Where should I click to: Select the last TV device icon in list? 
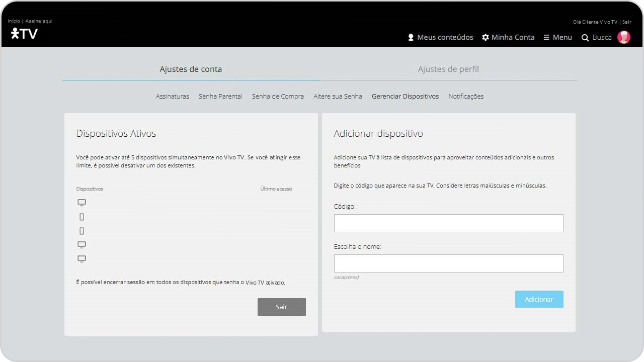[x=82, y=259]
